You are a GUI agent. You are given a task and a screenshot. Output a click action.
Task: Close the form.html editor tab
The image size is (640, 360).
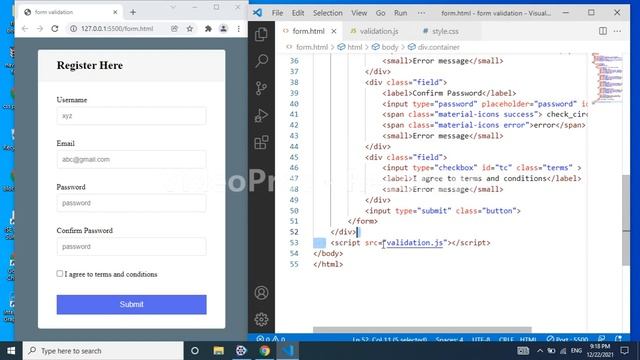pos(334,31)
